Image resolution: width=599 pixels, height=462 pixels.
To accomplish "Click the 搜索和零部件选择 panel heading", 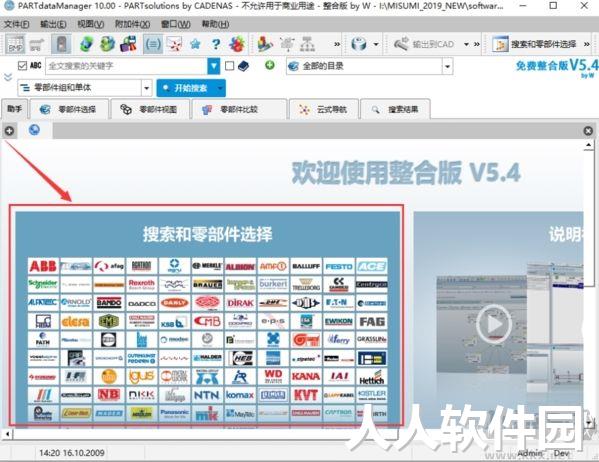I will (207, 234).
